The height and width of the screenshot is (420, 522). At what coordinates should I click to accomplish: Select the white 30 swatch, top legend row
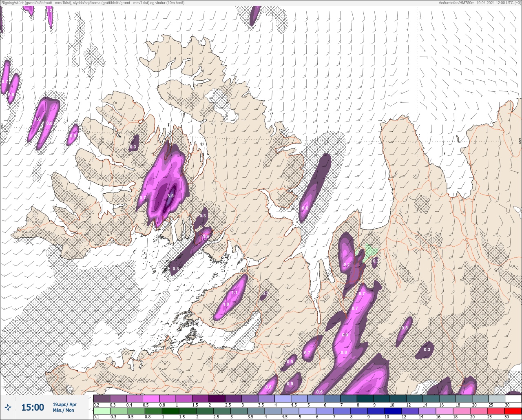[x=513, y=398]
